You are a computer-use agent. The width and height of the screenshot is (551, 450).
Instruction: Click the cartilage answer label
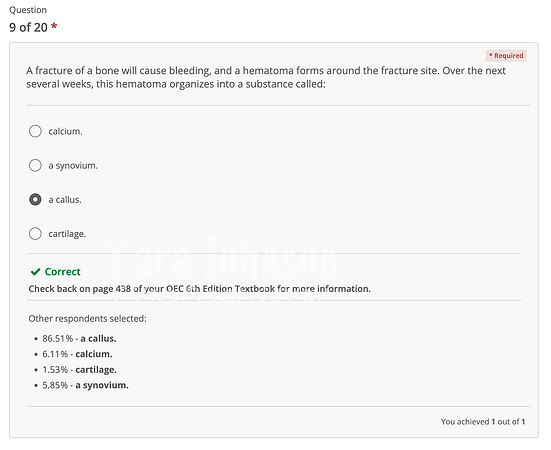pos(67,234)
